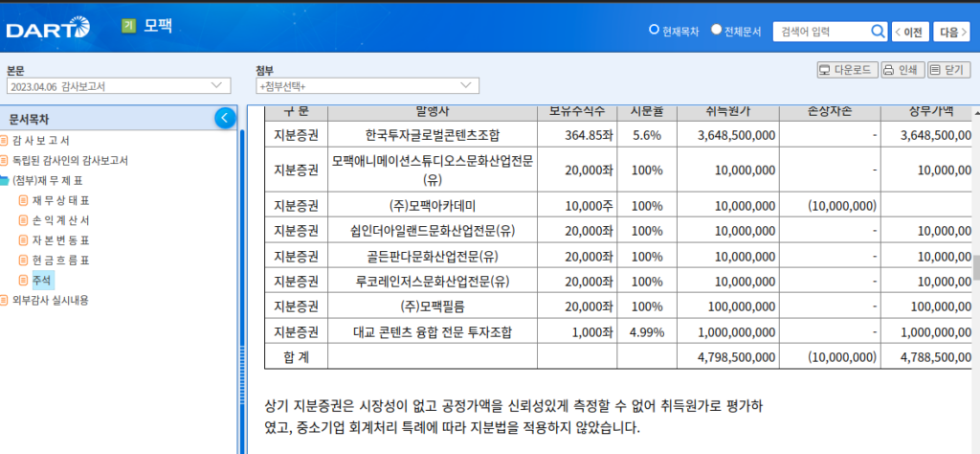Open 외부감사 실시내용 in the tree
This screenshot has height=454, width=980.
[x=50, y=300]
